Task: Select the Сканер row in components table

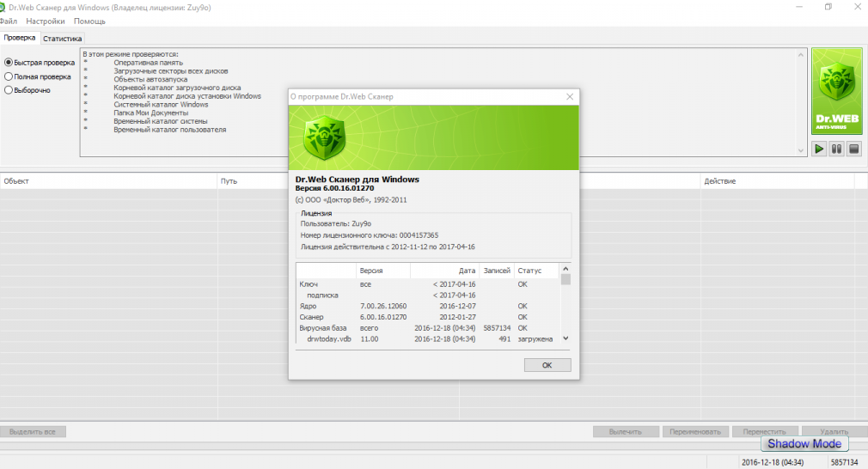Action: tap(428, 317)
